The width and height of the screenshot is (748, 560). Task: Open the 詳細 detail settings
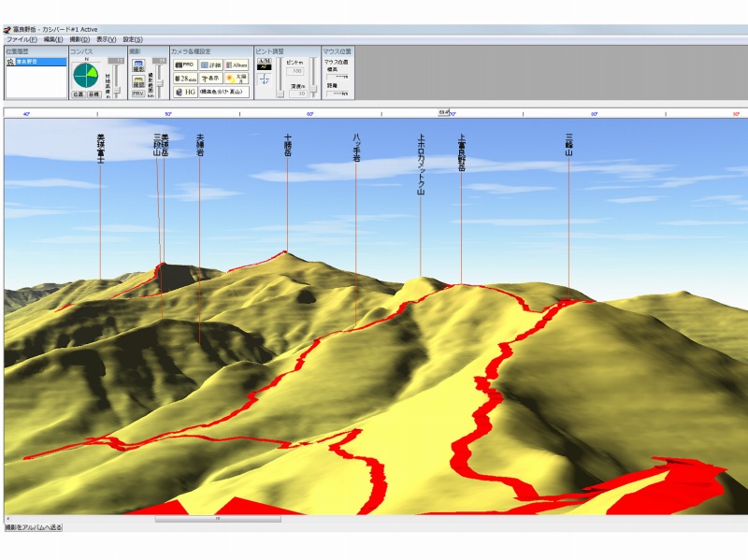click(210, 65)
